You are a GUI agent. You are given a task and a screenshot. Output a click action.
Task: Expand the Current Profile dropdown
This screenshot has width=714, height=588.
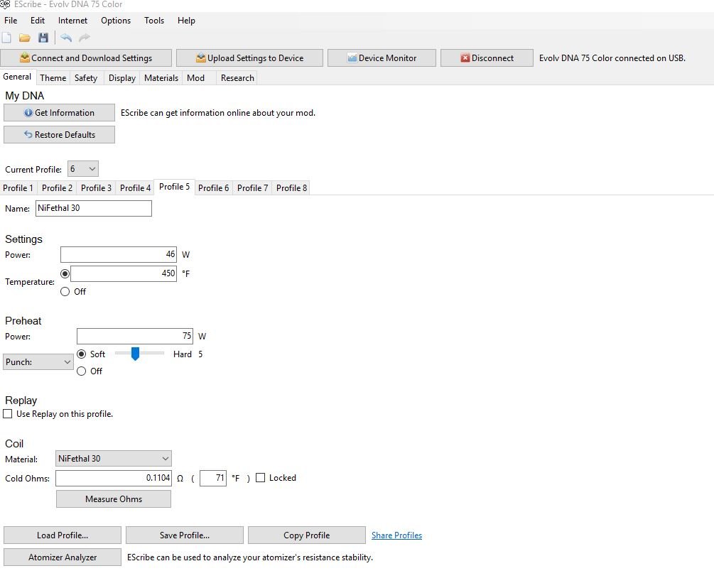pos(83,169)
